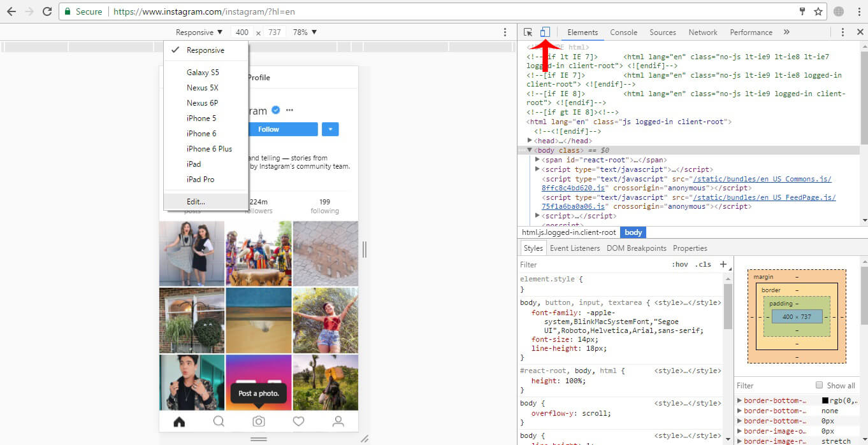The image size is (868, 445).
Task: Click the verified badge icon
Action: click(276, 110)
